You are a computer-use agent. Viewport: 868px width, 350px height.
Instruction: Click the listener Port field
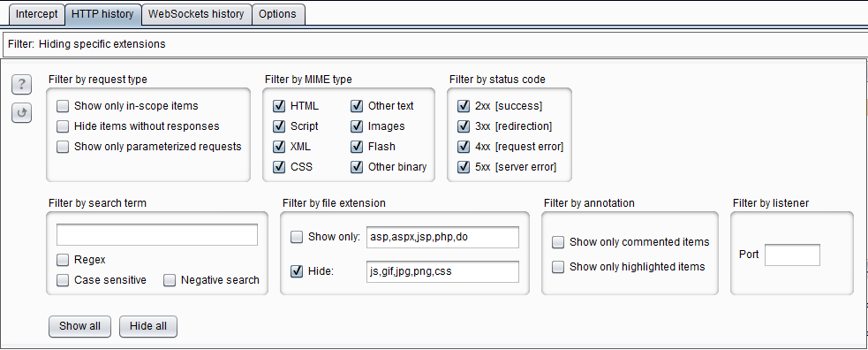pyautogui.click(x=792, y=255)
